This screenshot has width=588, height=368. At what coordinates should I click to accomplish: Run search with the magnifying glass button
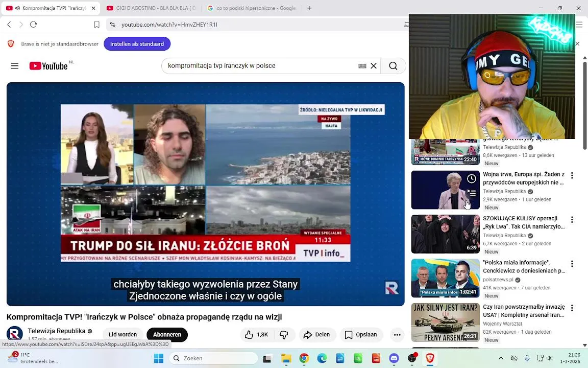(393, 66)
